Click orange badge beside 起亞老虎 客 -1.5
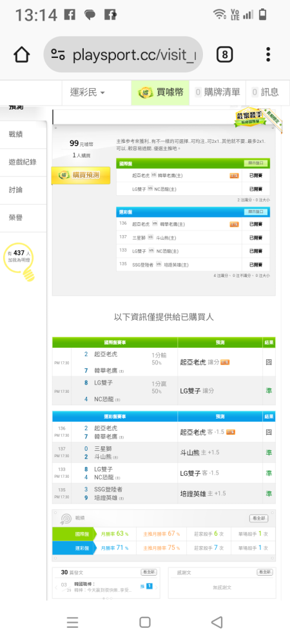This screenshot has width=290, height=644. pos(231,432)
